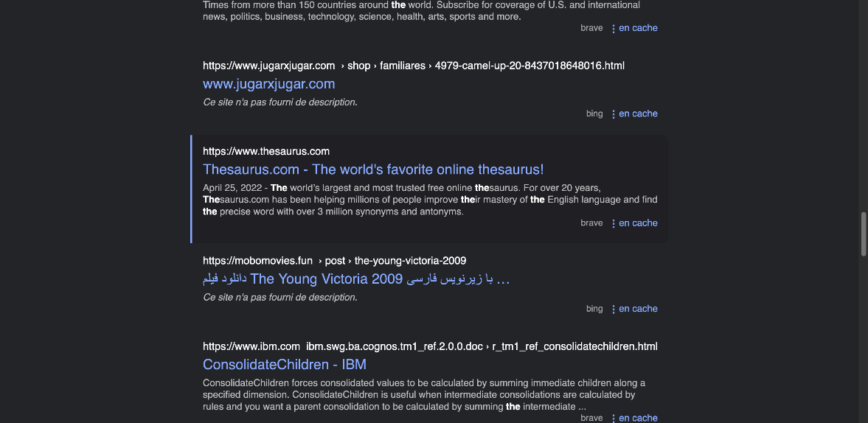Click the https://www.jugarxjugar.com URL text
The image size is (868, 423).
pyautogui.click(x=268, y=66)
